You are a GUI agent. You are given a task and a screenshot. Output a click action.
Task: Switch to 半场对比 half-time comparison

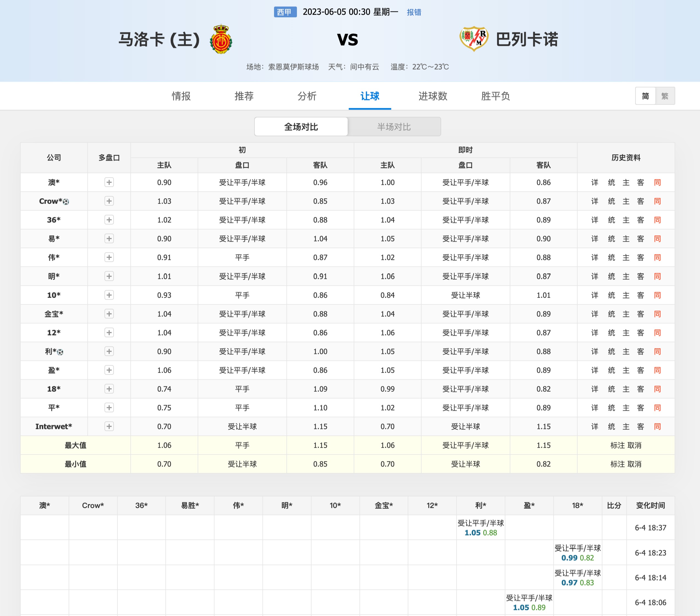[x=394, y=127]
